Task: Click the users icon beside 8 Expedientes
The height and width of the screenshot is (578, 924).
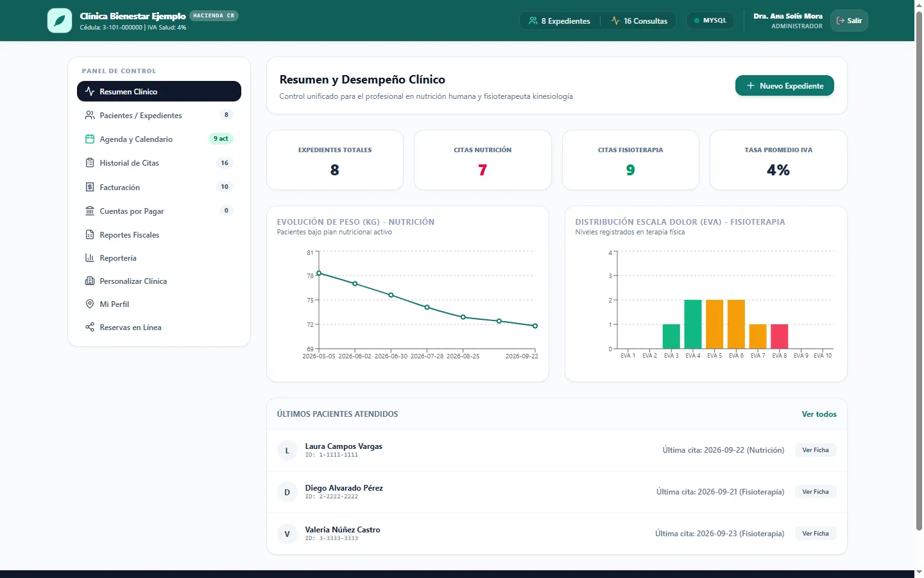Action: coord(533,21)
